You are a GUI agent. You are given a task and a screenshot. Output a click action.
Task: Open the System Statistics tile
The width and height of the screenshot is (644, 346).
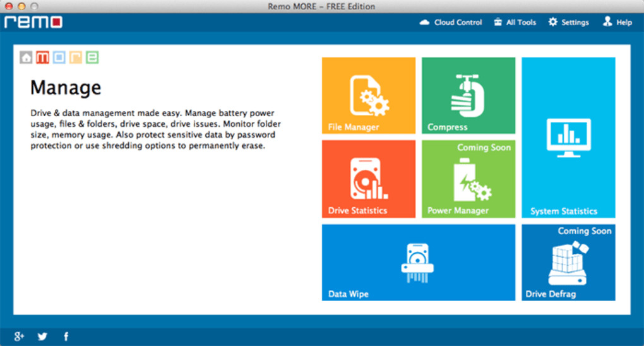(568, 137)
